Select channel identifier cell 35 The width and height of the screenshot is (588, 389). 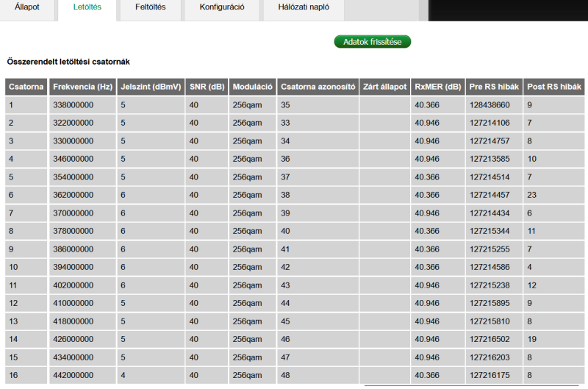click(x=318, y=105)
